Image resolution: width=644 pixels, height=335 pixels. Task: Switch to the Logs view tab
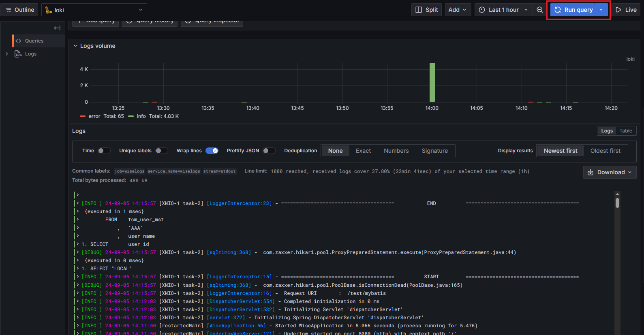pyautogui.click(x=607, y=131)
